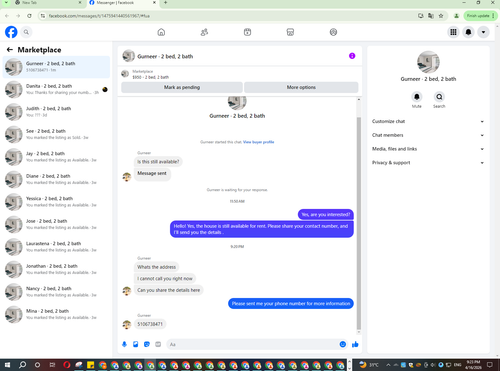Open the nine-dot apps Menu icon
This screenshot has height=371, width=500.
pos(453,32)
